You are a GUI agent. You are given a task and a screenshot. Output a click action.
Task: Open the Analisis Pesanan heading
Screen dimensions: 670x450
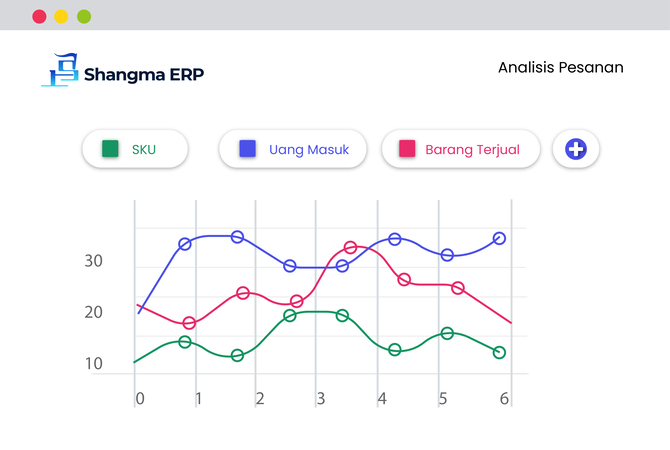[560, 68]
